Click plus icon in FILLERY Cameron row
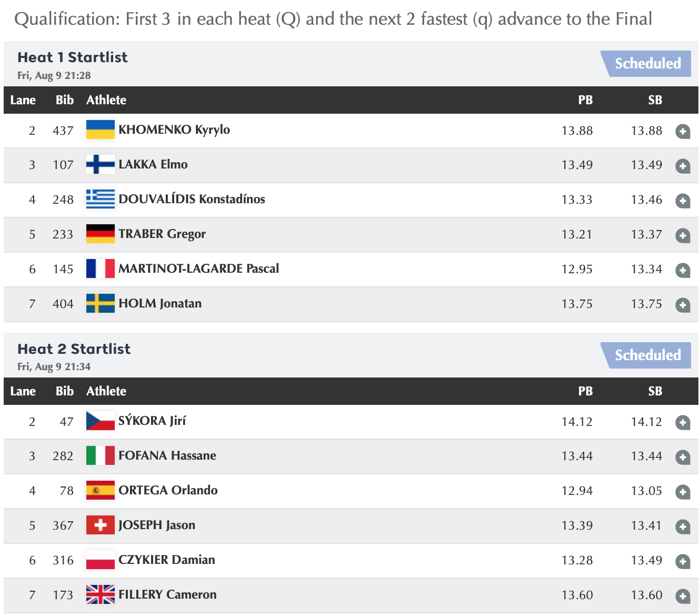This screenshot has height=616, width=700. [683, 596]
